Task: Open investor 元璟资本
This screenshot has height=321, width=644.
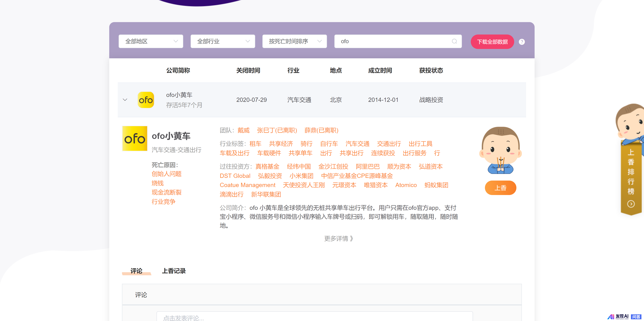Action: pos(344,185)
